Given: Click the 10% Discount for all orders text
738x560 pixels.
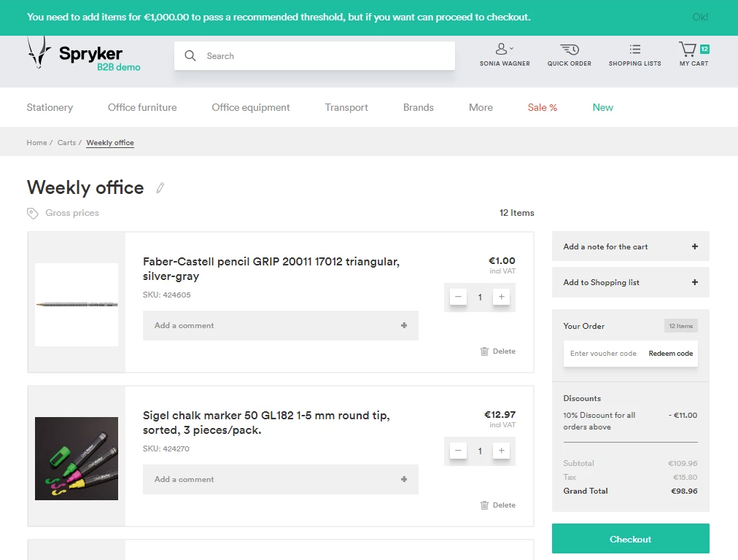Looking at the screenshot, I should [x=599, y=421].
